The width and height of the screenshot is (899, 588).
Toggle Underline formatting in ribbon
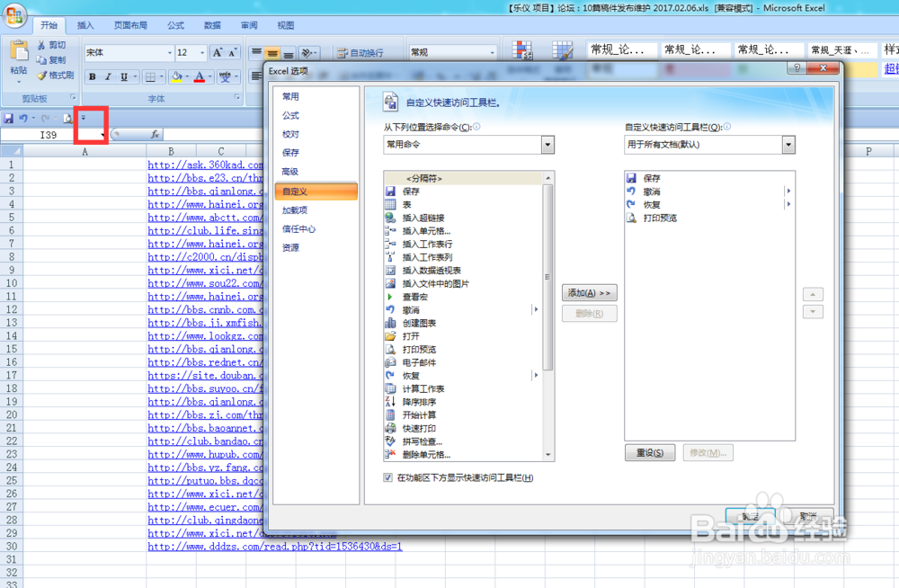pyautogui.click(x=124, y=76)
